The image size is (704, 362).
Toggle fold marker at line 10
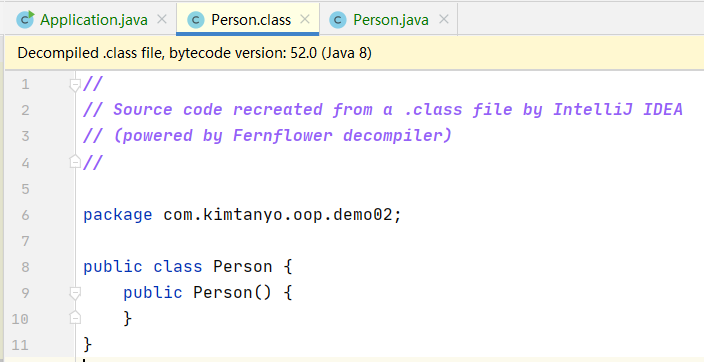(x=75, y=318)
